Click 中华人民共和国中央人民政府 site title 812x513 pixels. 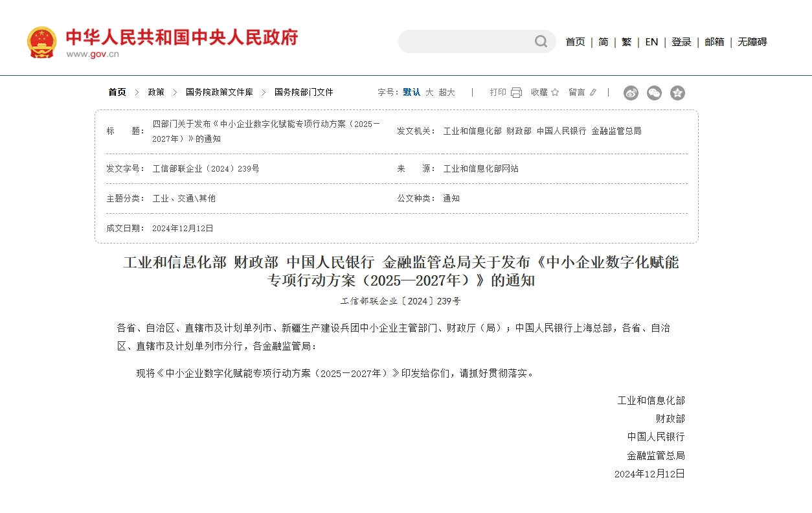(182, 37)
